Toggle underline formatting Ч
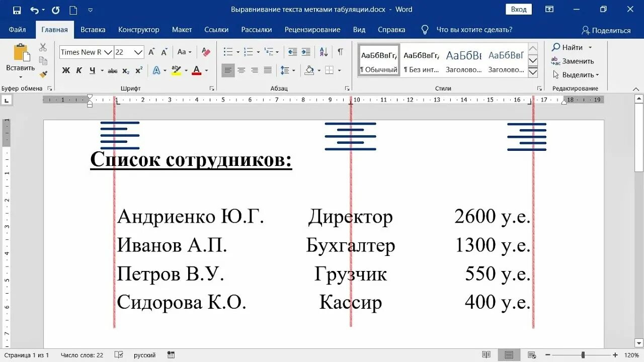 [x=92, y=70]
